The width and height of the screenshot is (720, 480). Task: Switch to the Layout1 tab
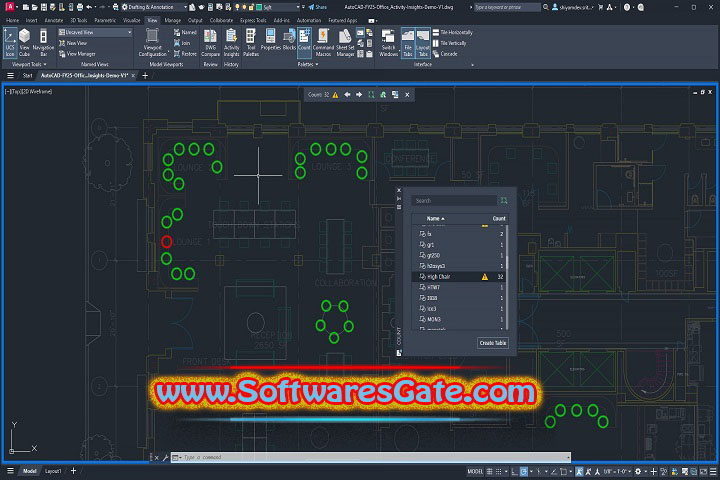pos(53,471)
